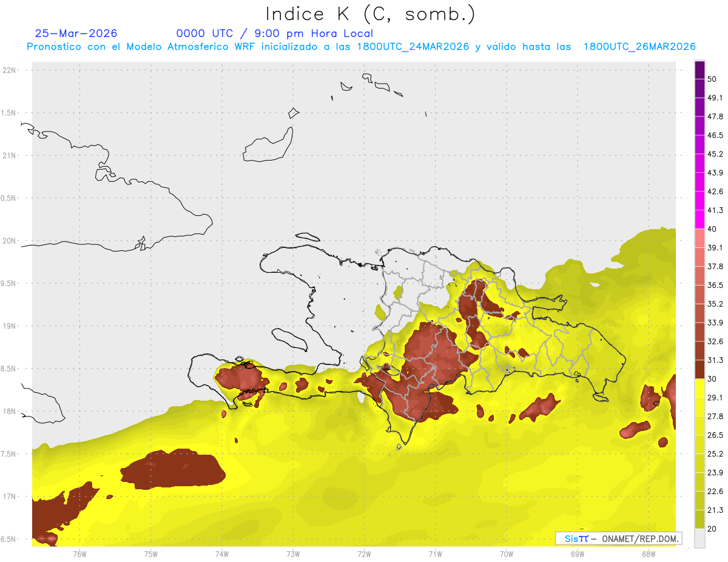Screen dimensions: 728x562
Task: Click the 25-Mar-2026 date label
Action: pos(76,33)
